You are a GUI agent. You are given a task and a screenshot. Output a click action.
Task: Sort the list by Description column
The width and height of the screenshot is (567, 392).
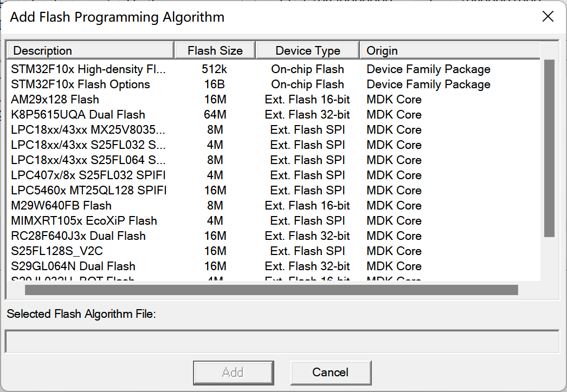point(90,50)
